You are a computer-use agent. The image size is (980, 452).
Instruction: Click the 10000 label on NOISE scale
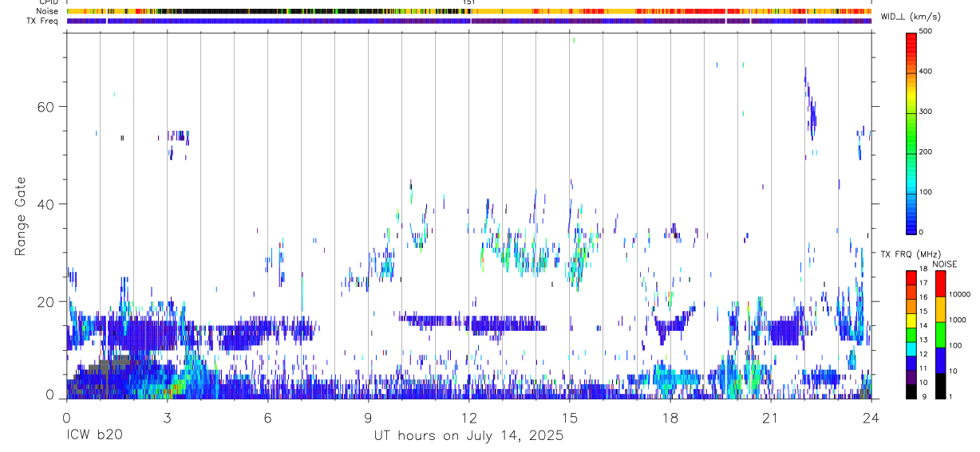click(960, 294)
